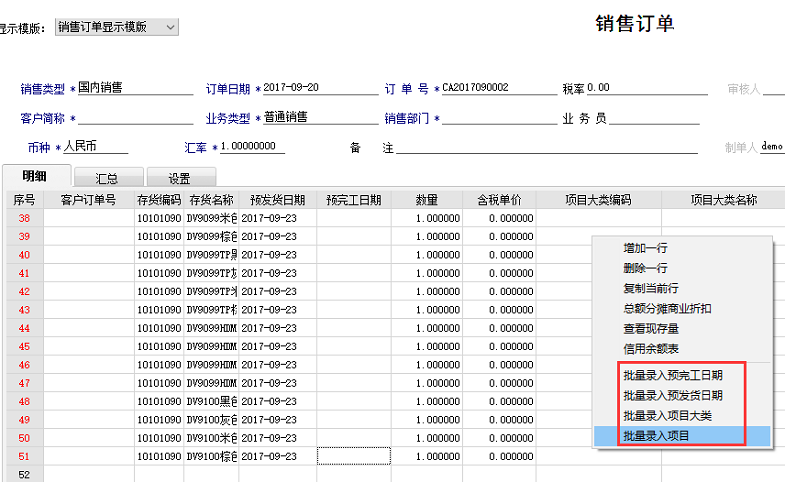Click highlighted 批量录入项目 menu option

pos(656,435)
